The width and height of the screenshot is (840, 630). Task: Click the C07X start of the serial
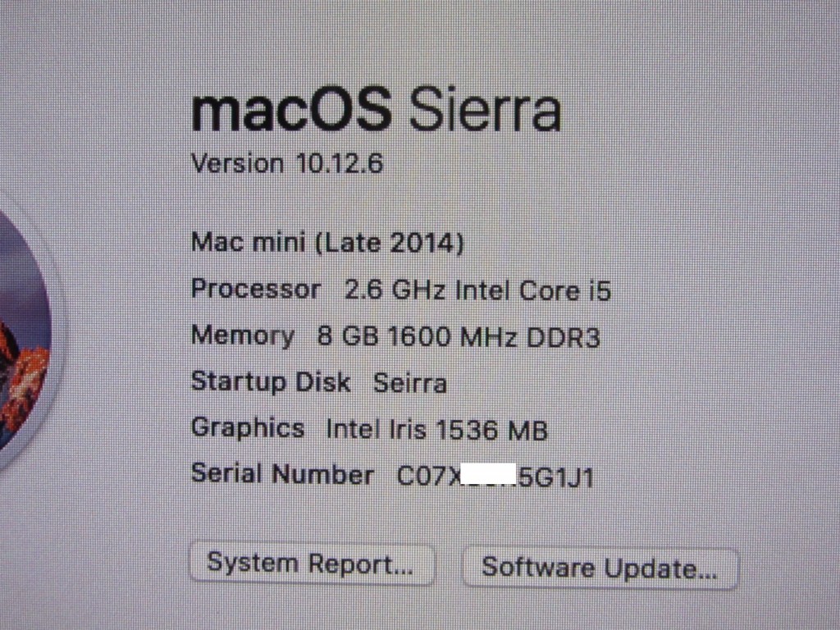[x=428, y=477]
